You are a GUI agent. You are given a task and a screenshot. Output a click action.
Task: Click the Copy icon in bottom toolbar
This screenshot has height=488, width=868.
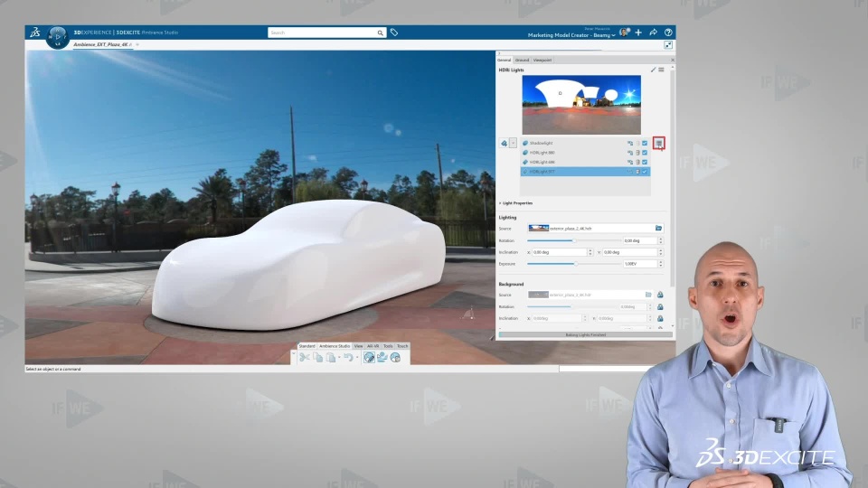(317, 358)
